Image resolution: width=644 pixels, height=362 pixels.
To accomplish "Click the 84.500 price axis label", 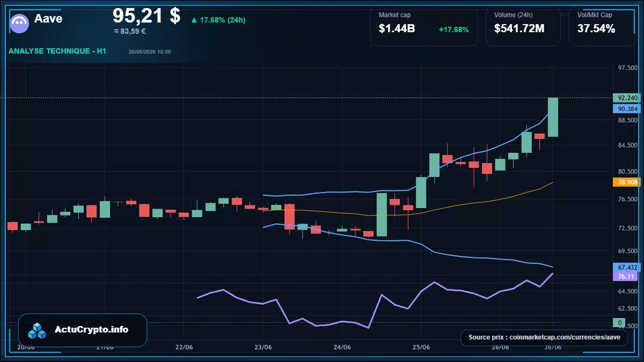I will 627,146.
